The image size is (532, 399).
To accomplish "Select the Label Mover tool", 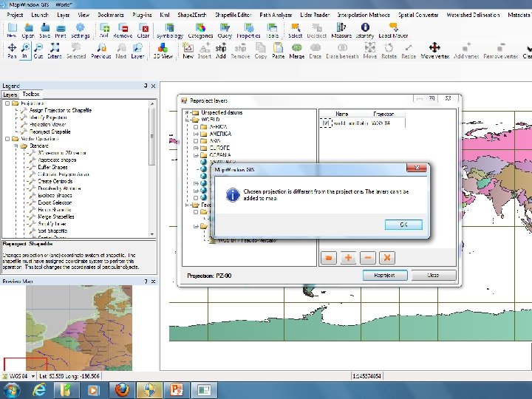I will (393, 30).
